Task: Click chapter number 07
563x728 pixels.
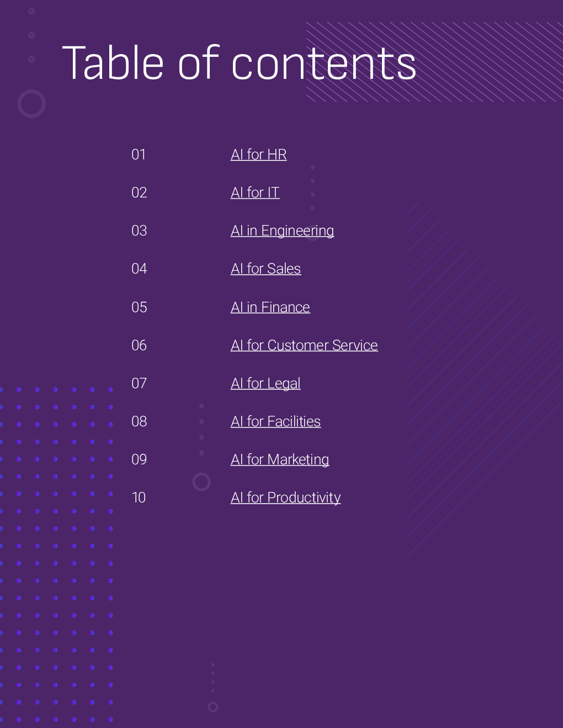Action: click(x=139, y=383)
